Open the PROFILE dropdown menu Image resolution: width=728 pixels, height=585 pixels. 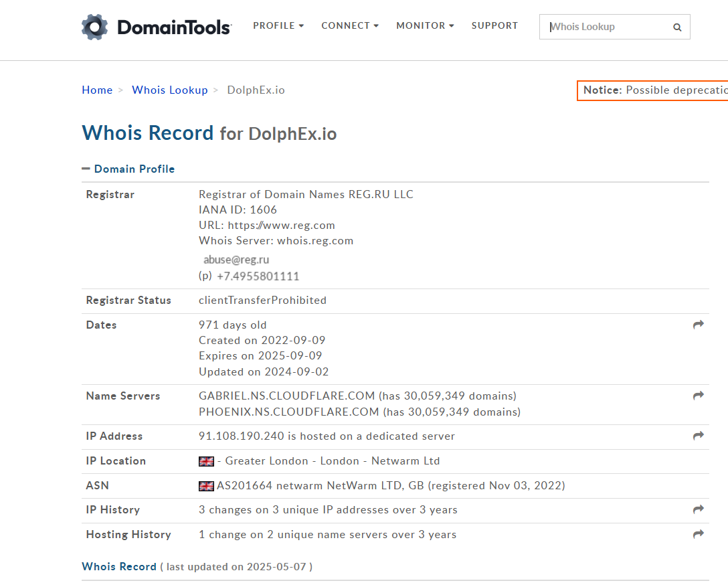(278, 25)
